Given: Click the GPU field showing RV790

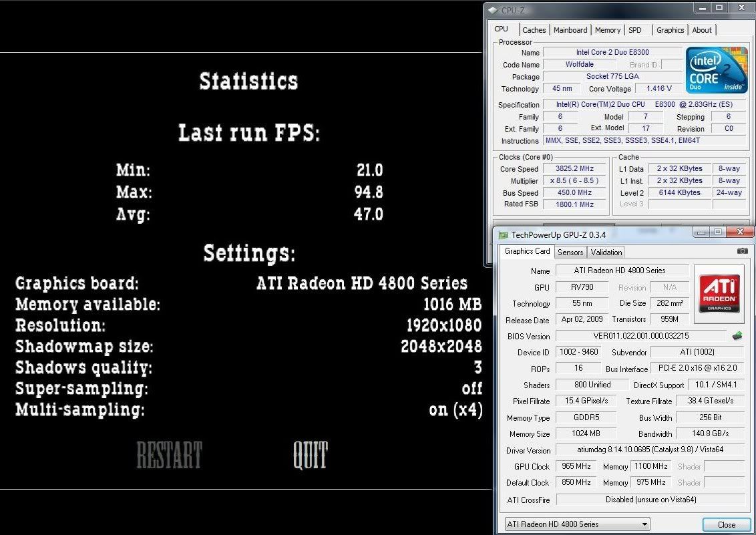Looking at the screenshot, I should [x=582, y=287].
